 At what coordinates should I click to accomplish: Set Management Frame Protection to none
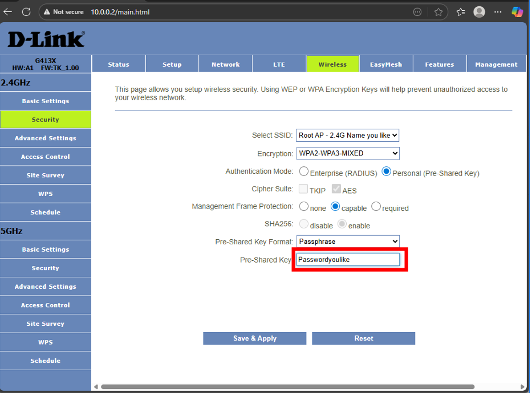pyautogui.click(x=304, y=207)
